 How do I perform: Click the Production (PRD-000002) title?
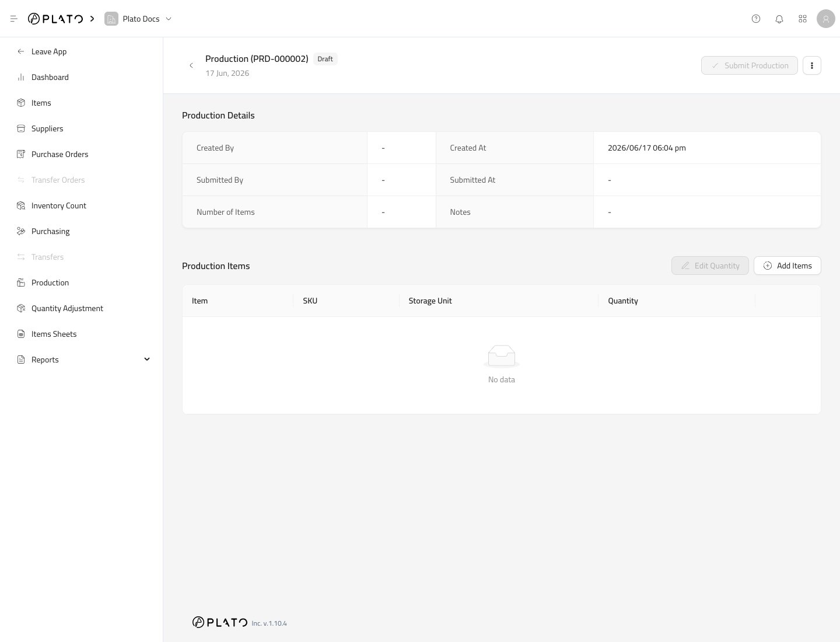(x=257, y=58)
